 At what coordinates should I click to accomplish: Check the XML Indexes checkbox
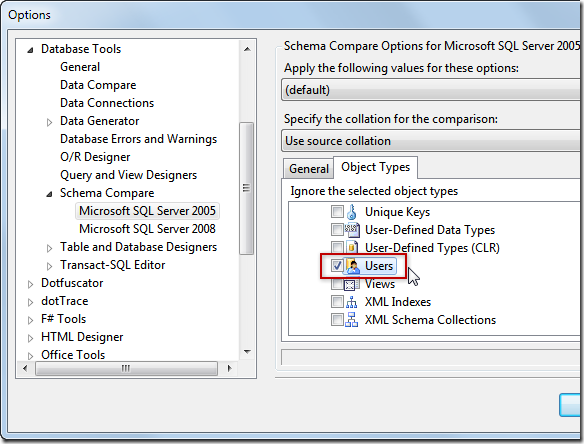(x=337, y=302)
